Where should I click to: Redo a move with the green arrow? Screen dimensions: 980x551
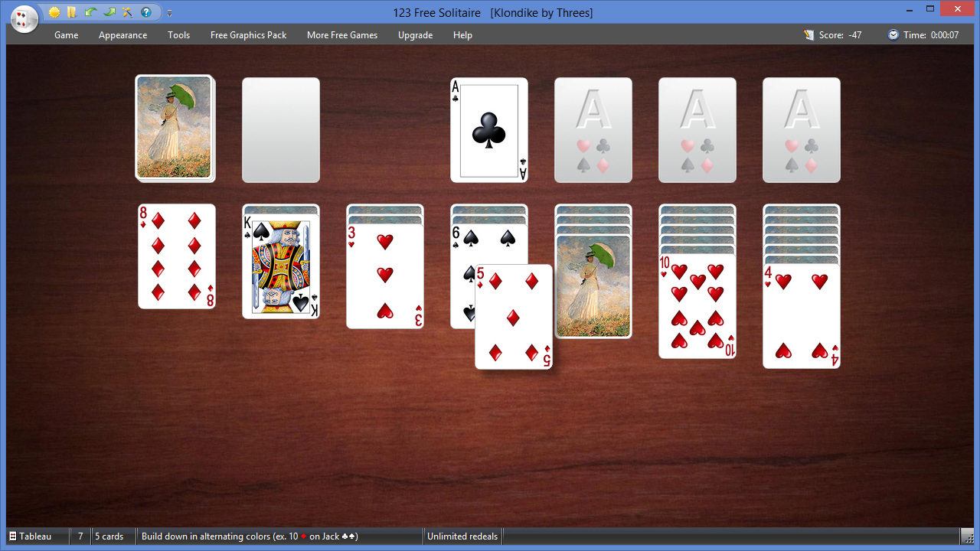[109, 12]
